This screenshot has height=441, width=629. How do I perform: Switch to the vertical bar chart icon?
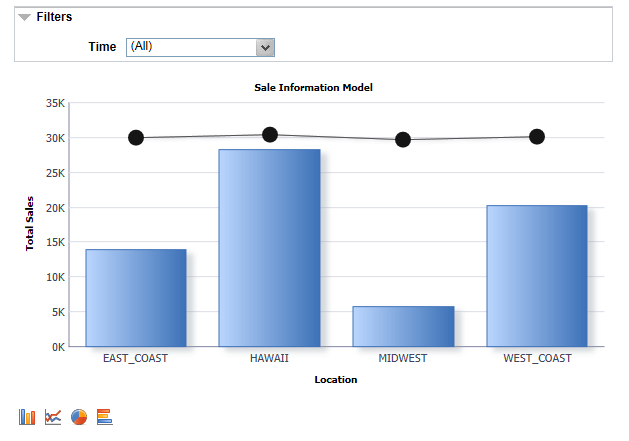[x=27, y=417]
